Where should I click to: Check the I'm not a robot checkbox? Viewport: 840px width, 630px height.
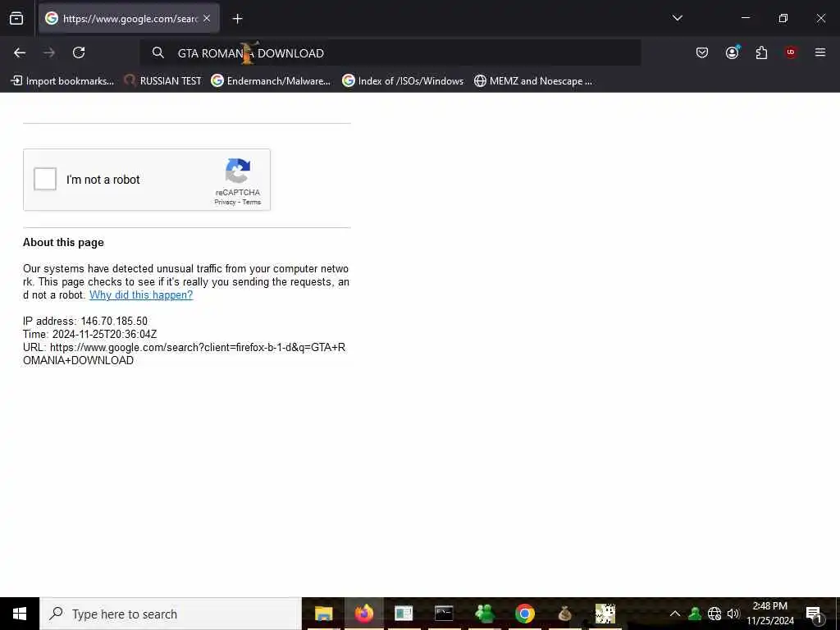[45, 179]
